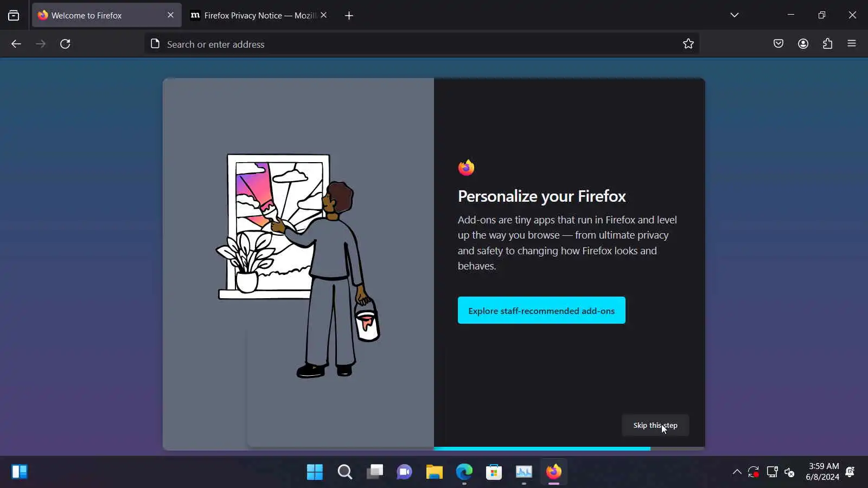
Task: Click the muted volume tray icon
Action: pyautogui.click(x=790, y=472)
